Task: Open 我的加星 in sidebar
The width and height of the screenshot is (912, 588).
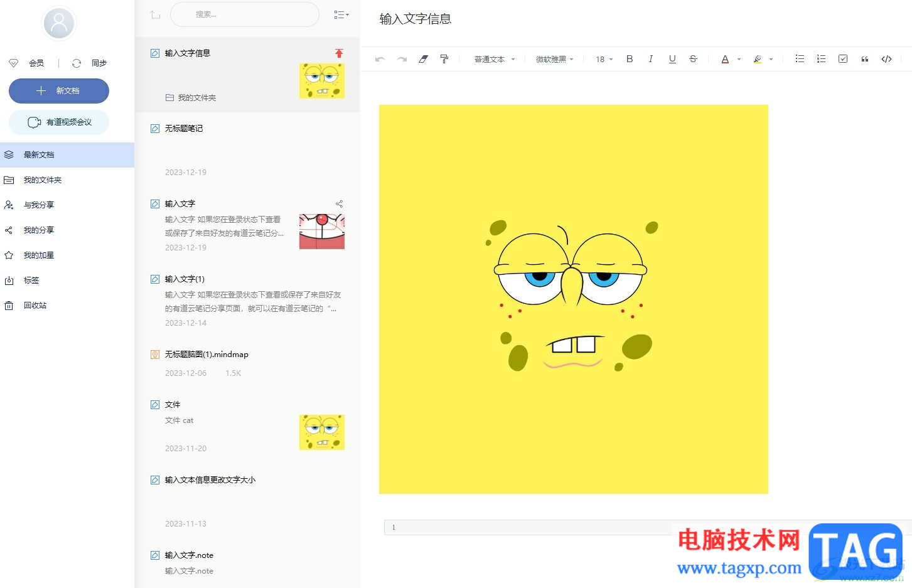Action: pyautogui.click(x=67, y=255)
